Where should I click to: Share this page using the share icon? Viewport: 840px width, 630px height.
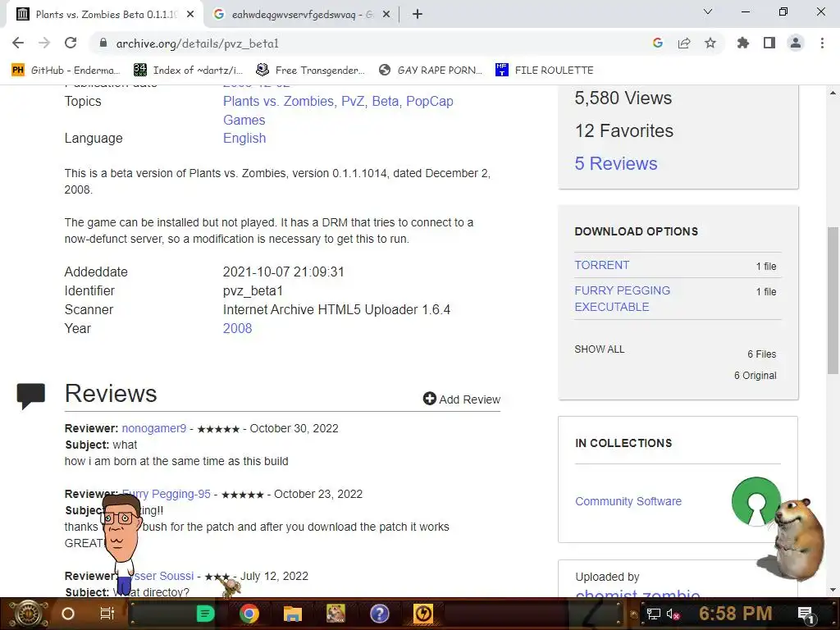[x=684, y=43]
